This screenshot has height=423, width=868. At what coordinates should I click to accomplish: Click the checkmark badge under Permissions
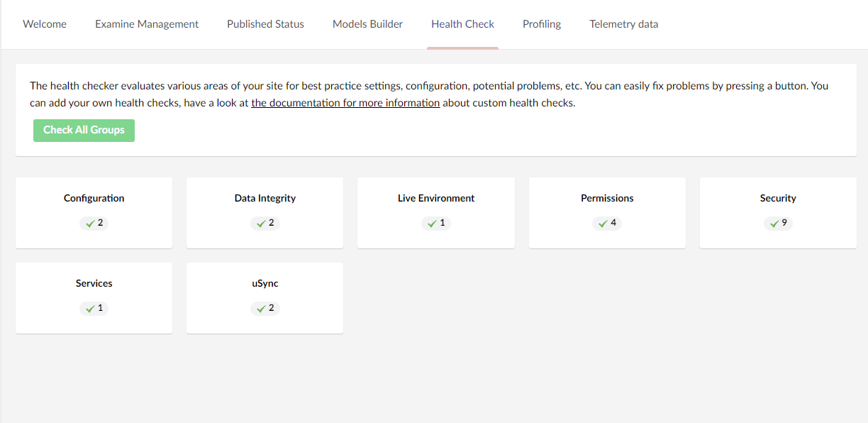(x=607, y=223)
